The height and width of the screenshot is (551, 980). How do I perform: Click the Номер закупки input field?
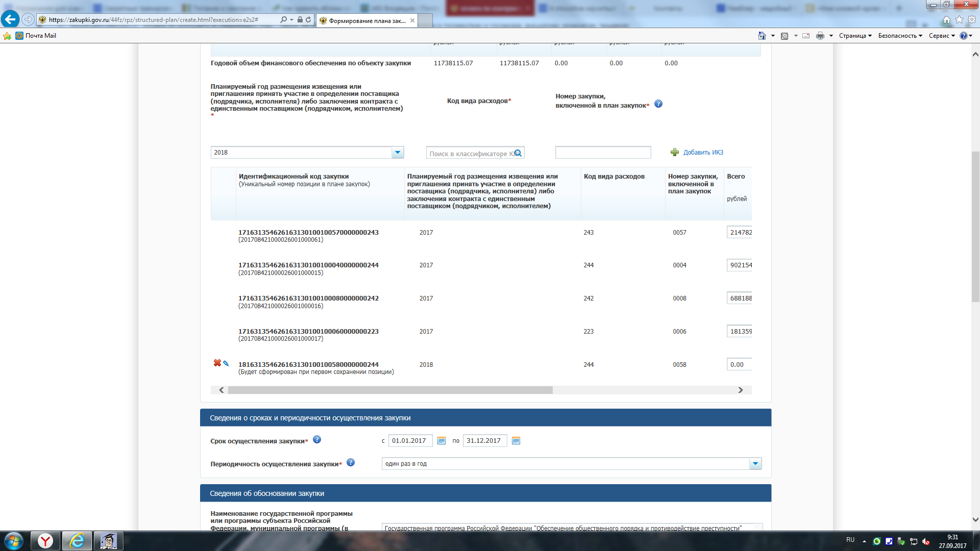pos(603,153)
